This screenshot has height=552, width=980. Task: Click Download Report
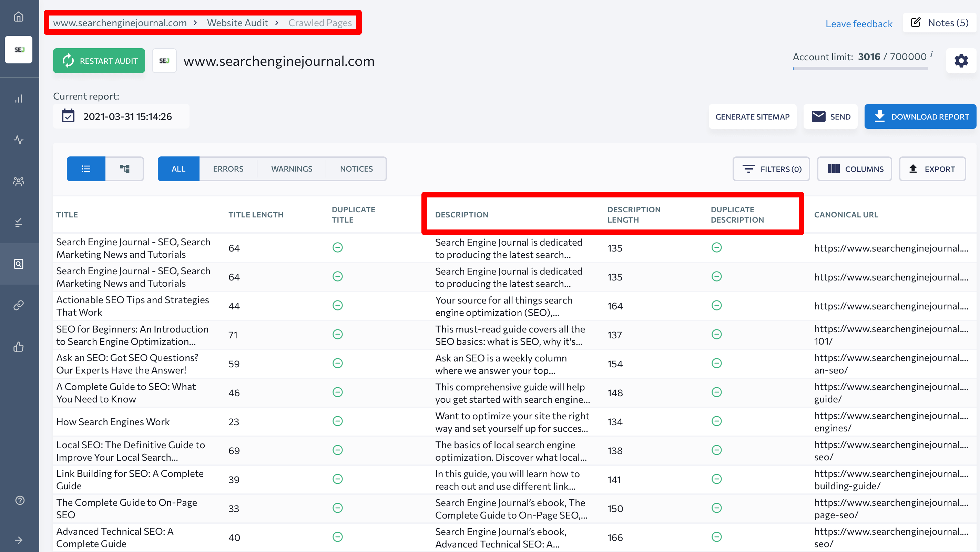[920, 116]
